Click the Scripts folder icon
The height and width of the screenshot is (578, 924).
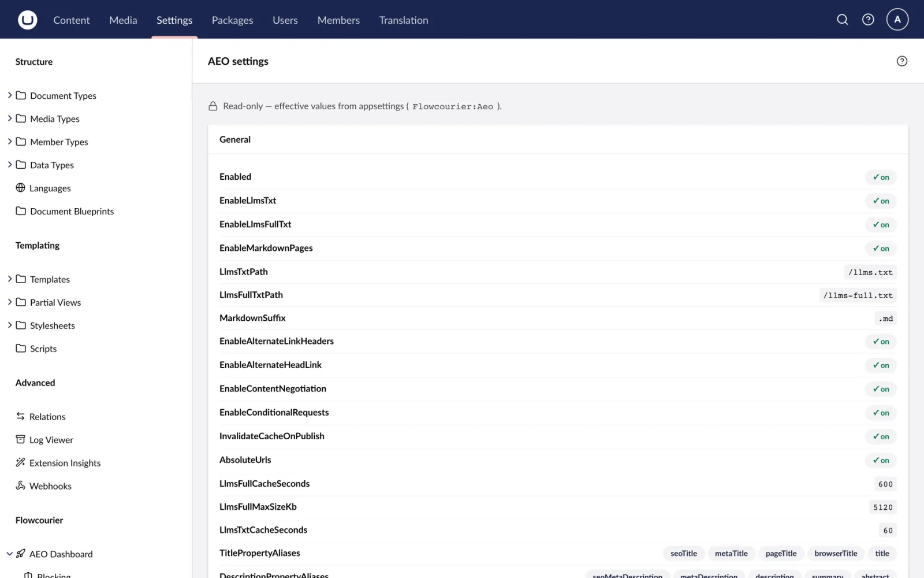coord(21,348)
